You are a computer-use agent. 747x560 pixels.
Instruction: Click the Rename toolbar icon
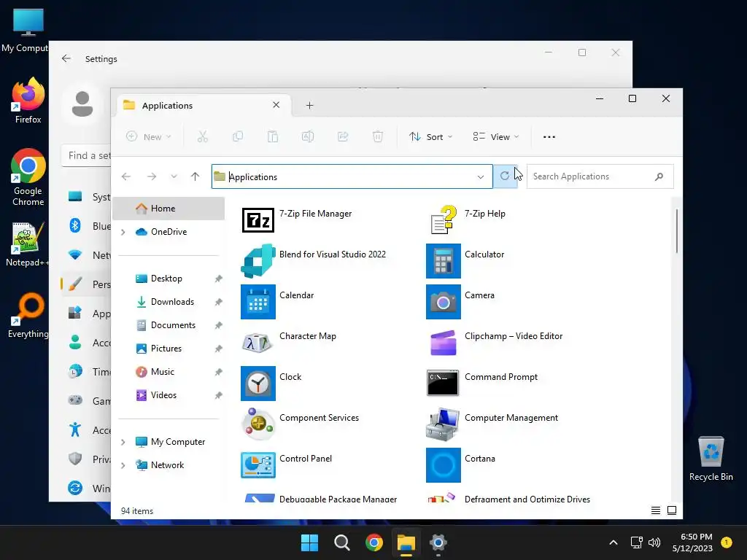coord(308,136)
